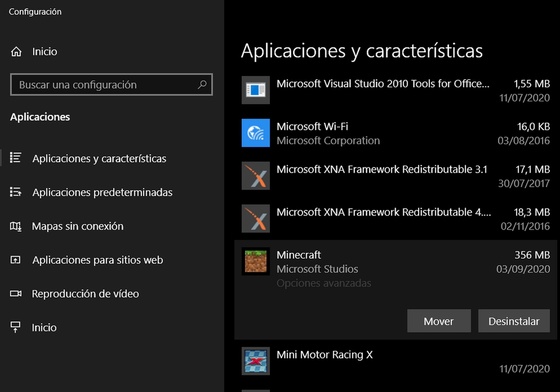Image resolution: width=560 pixels, height=392 pixels.
Task: Click the Mini Motor Racing X icon
Action: click(256, 361)
